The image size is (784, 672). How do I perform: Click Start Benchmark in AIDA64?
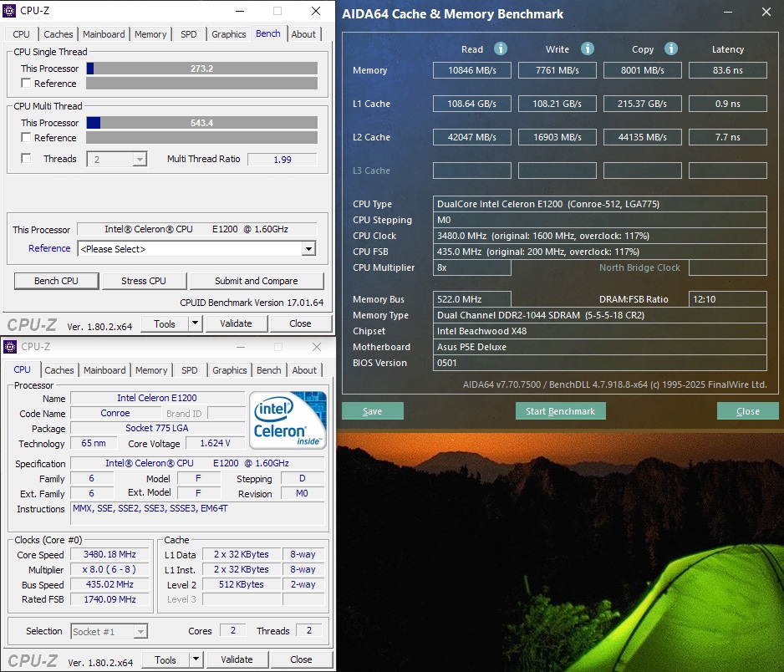pyautogui.click(x=561, y=411)
